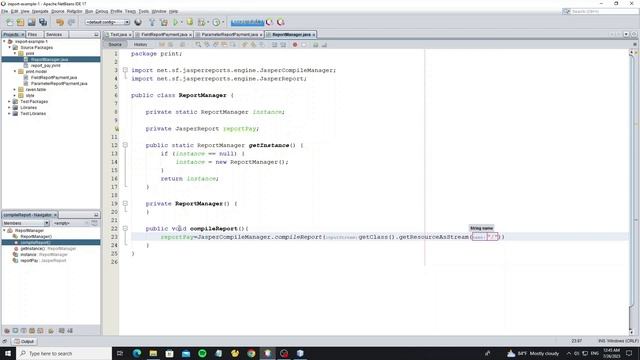Click the IDE Search field

tap(600, 11)
